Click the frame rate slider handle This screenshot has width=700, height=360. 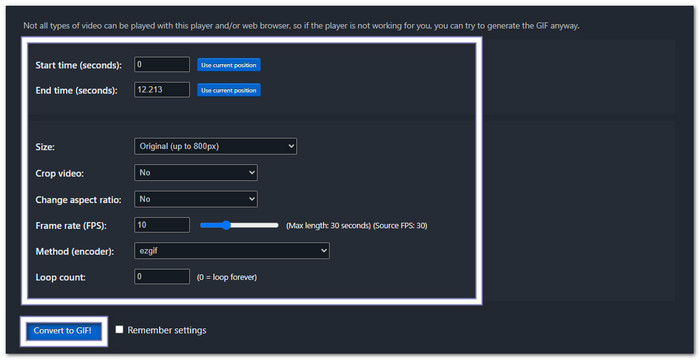226,225
